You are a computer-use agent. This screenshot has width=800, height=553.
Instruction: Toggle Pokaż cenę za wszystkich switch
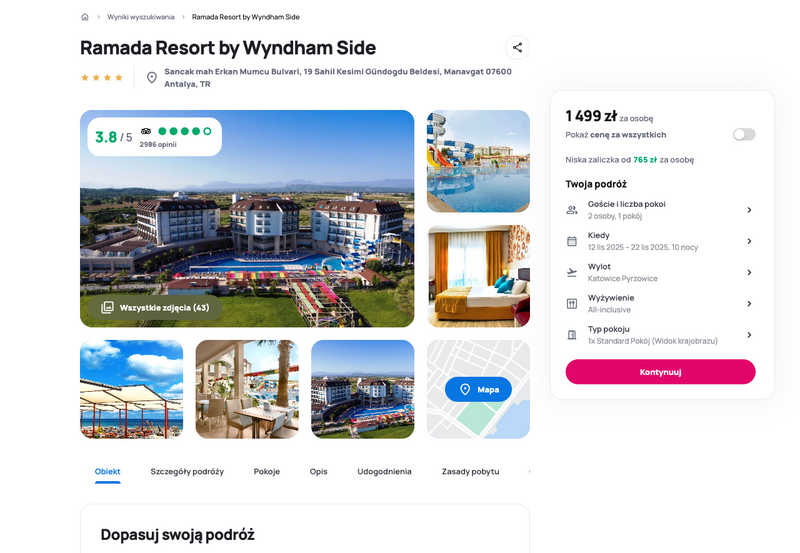(744, 135)
